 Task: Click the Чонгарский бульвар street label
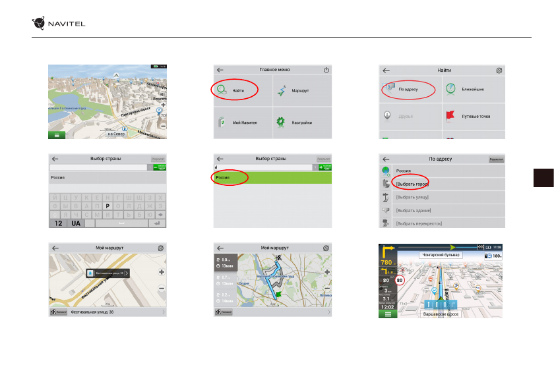point(441,255)
